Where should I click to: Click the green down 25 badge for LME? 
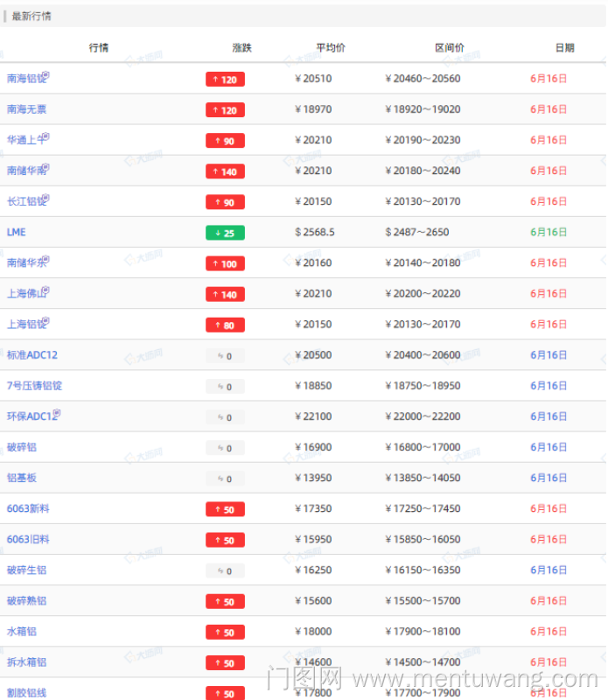pyautogui.click(x=225, y=233)
